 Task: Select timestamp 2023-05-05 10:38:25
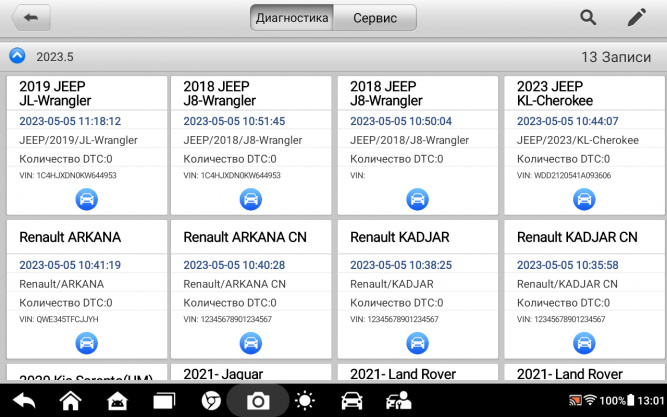pos(401,265)
